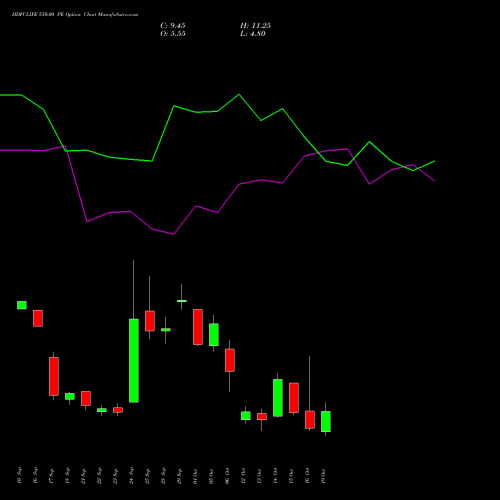Image resolution: width=500 pixels, height=500 pixels.
Task: Select the 17 Sep date label
Action: pyautogui.click(x=51, y=476)
